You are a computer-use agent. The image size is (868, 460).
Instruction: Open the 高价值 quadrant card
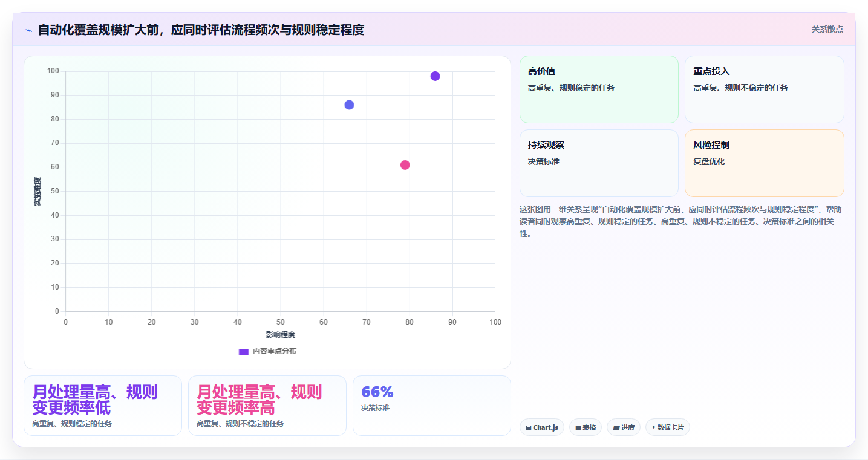(x=599, y=89)
